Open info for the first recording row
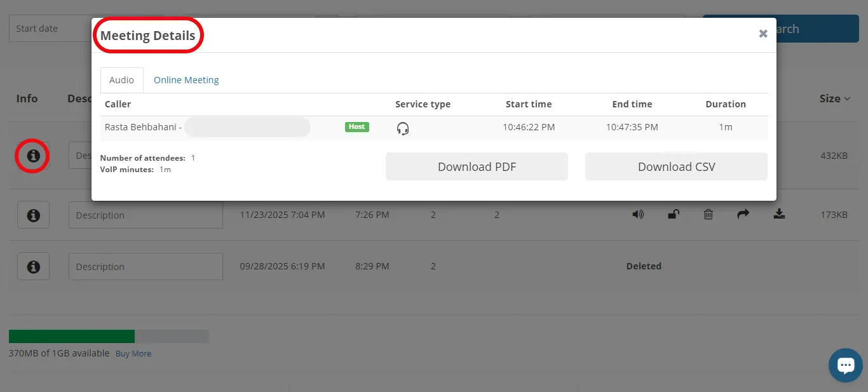 [33, 156]
